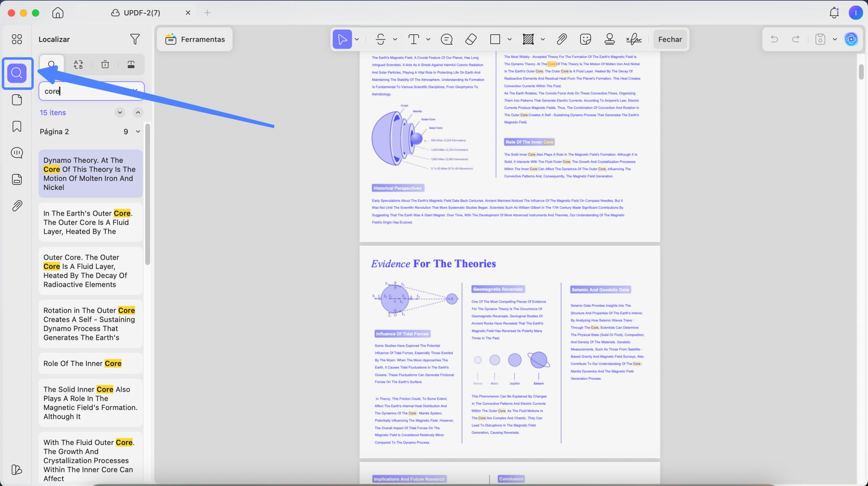Open the UPDF AI assistant icon
The width and height of the screenshot is (868, 486).
pos(851,39)
